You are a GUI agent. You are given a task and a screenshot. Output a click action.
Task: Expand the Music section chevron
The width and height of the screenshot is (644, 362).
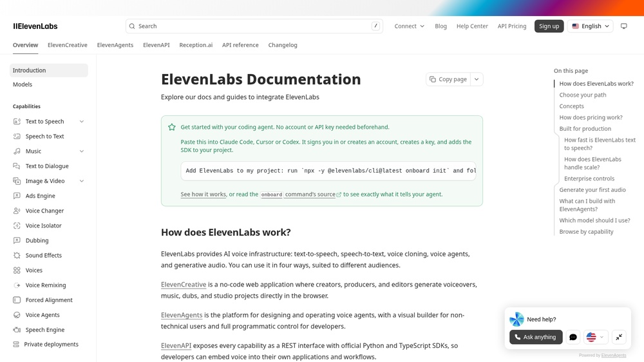82,151
